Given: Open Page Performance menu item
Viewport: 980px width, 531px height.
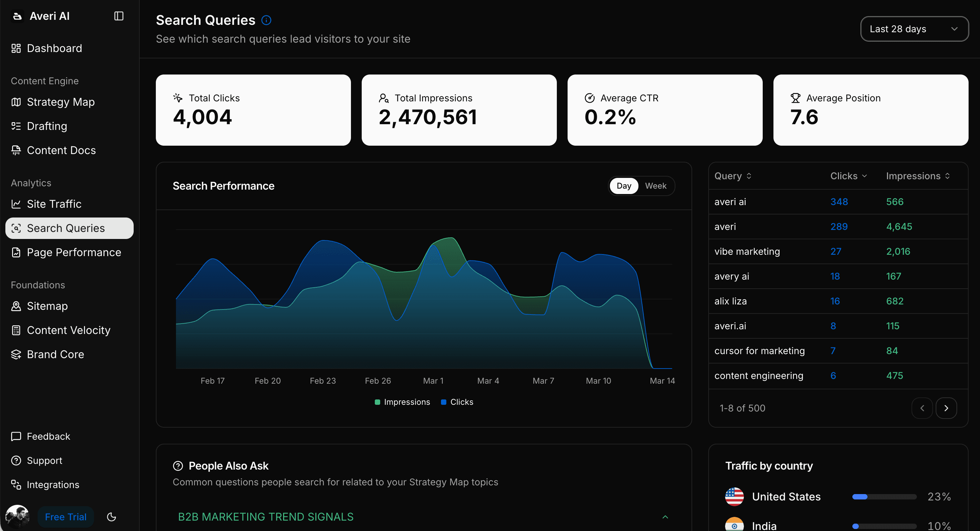Looking at the screenshot, I should coord(74,252).
